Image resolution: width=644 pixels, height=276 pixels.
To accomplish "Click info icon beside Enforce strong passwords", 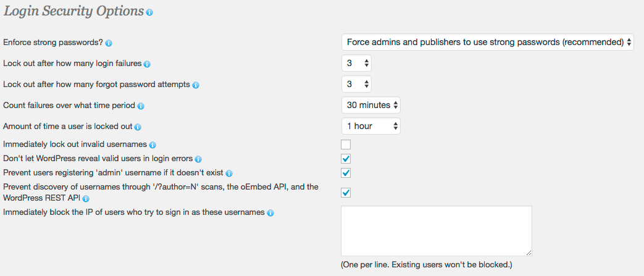I will (109, 43).
